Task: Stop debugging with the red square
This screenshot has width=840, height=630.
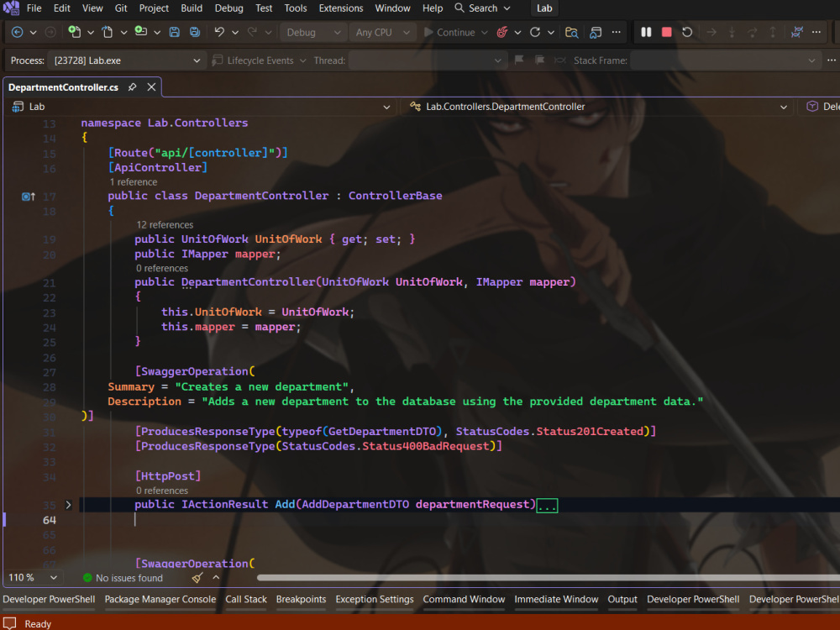Action: pos(666,32)
